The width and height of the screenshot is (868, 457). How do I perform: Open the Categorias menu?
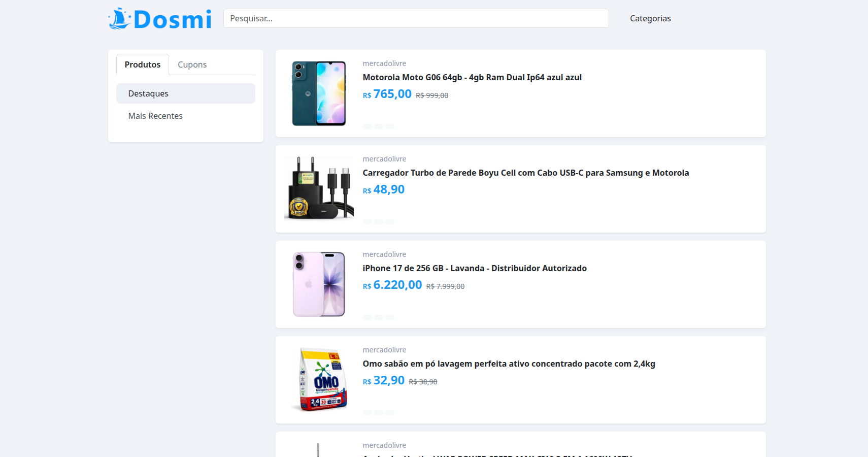[x=650, y=18]
